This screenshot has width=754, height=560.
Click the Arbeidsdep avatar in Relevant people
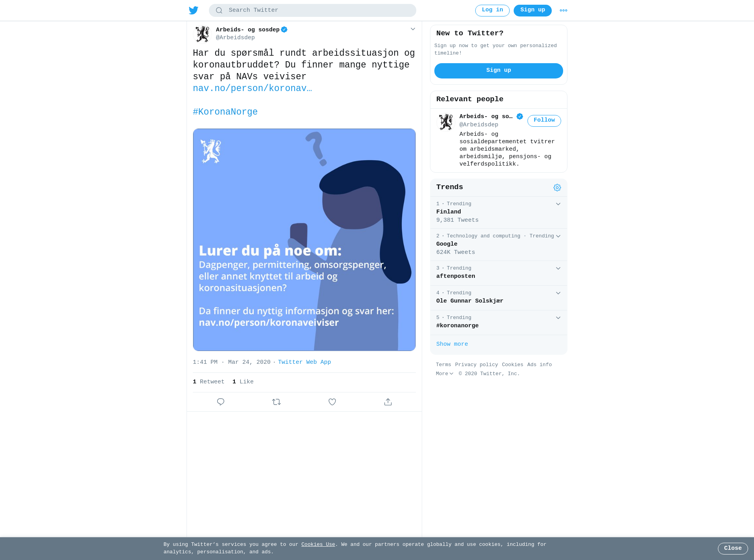(446, 122)
